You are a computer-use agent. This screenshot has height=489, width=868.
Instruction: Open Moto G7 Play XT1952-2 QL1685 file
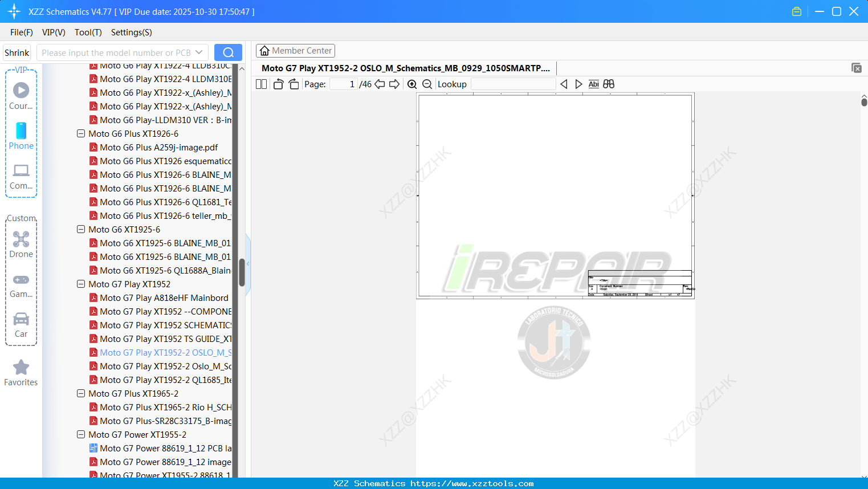[161, 380]
